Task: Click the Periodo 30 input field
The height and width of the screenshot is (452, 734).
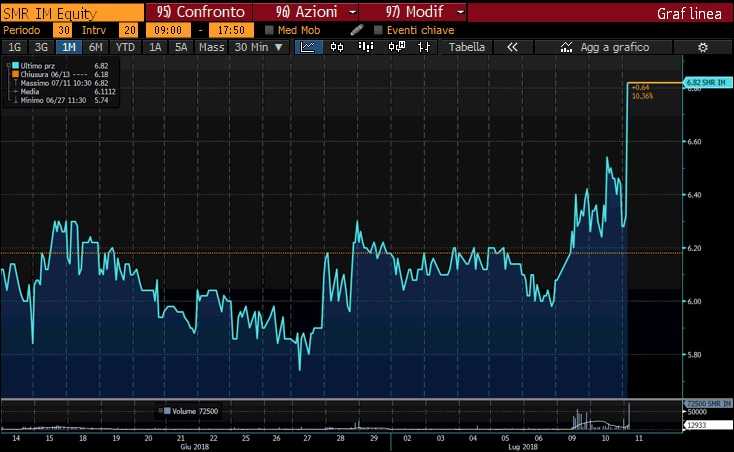Action: click(62, 30)
